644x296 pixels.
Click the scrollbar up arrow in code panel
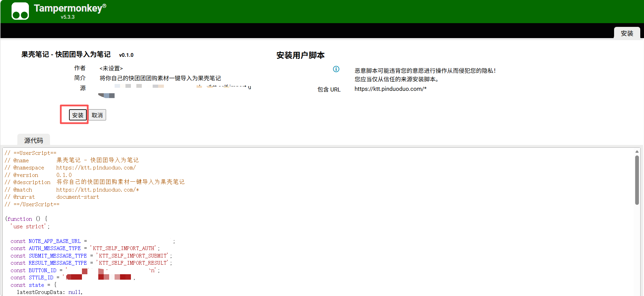pyautogui.click(x=637, y=152)
